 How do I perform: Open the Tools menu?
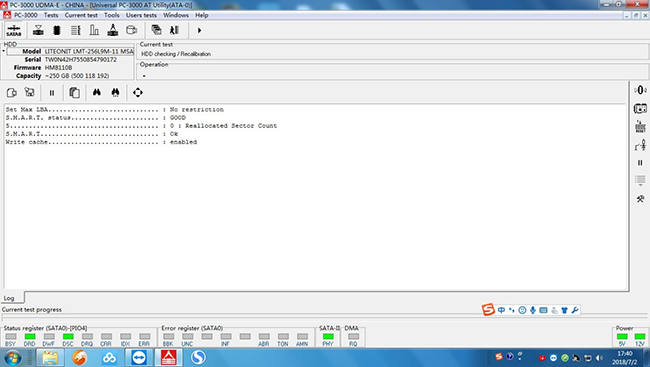point(112,15)
